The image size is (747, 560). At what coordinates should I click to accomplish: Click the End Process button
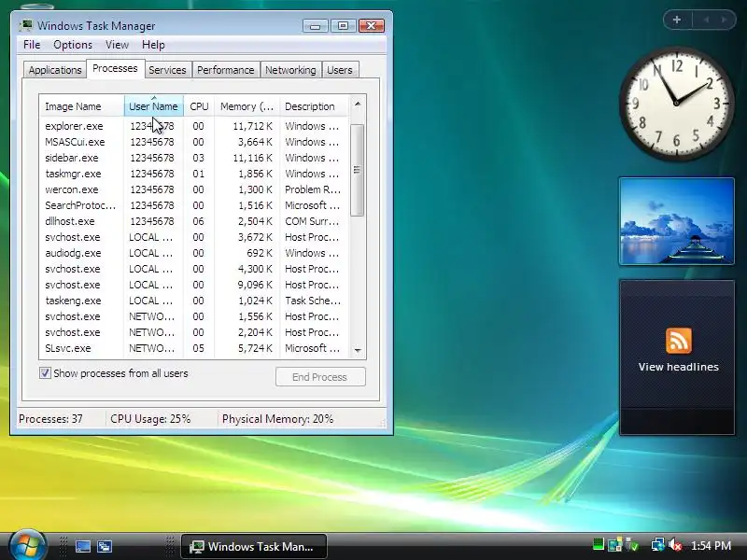pos(320,377)
